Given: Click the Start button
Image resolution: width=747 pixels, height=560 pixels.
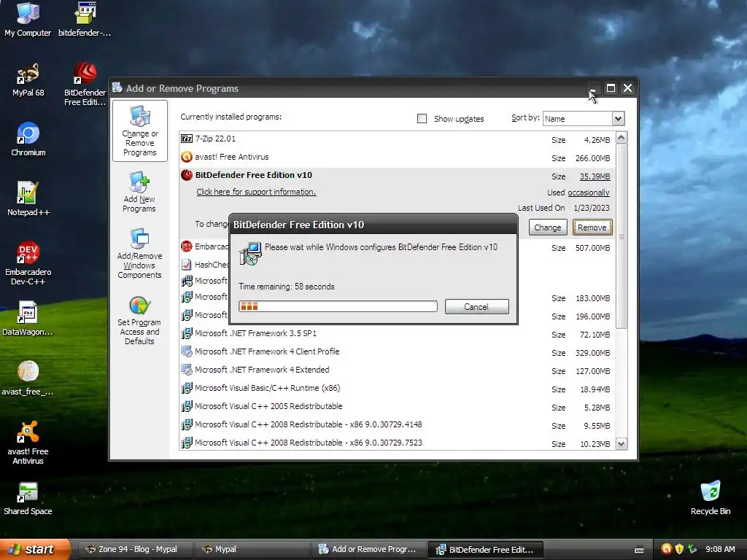Looking at the screenshot, I should click(x=34, y=549).
